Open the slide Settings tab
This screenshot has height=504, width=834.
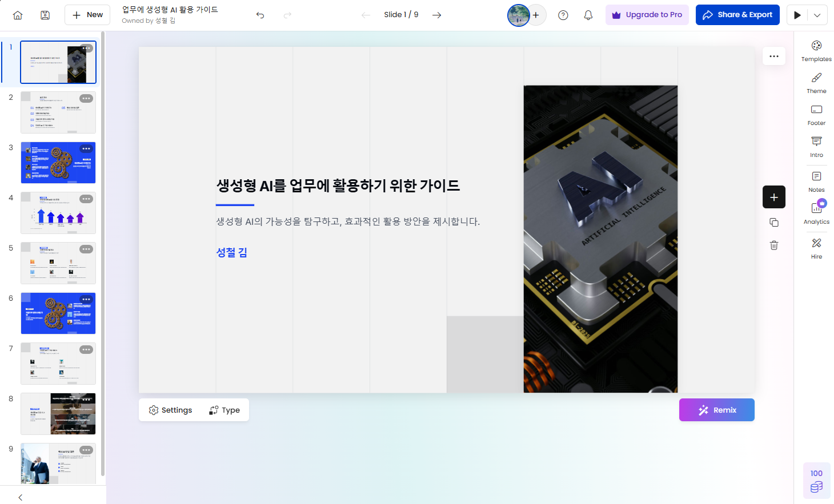click(x=170, y=410)
